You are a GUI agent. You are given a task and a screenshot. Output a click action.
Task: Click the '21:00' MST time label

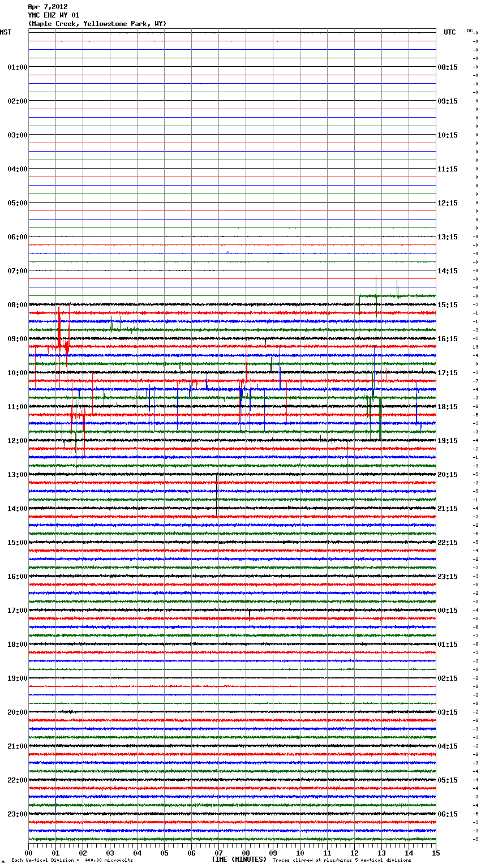(x=18, y=746)
